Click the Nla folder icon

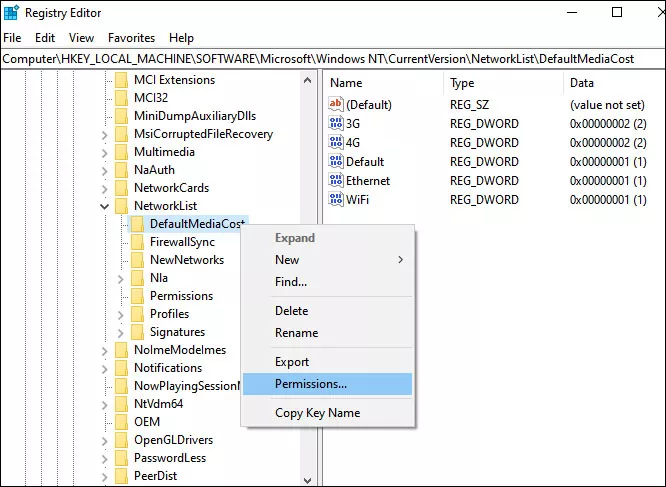tap(138, 278)
